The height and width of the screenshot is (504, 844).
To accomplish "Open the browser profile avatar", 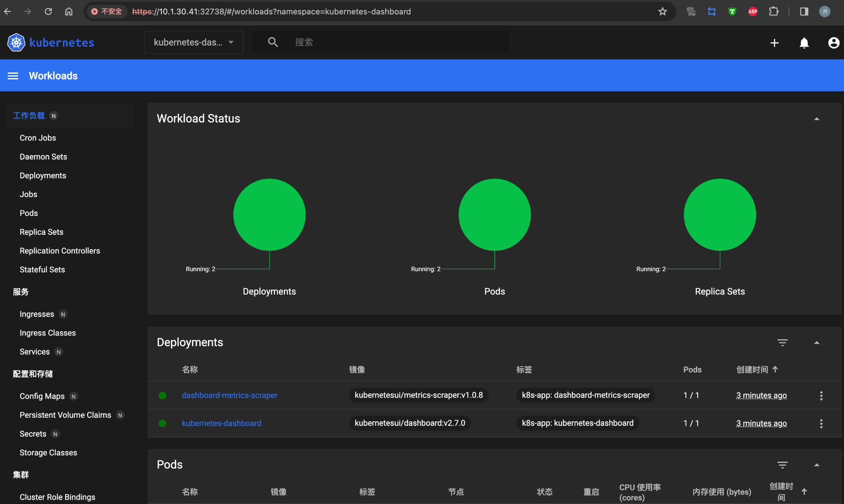I will pos(825,11).
